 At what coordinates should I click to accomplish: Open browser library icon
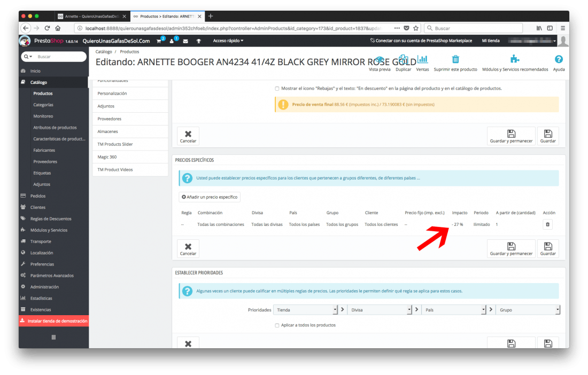(539, 28)
